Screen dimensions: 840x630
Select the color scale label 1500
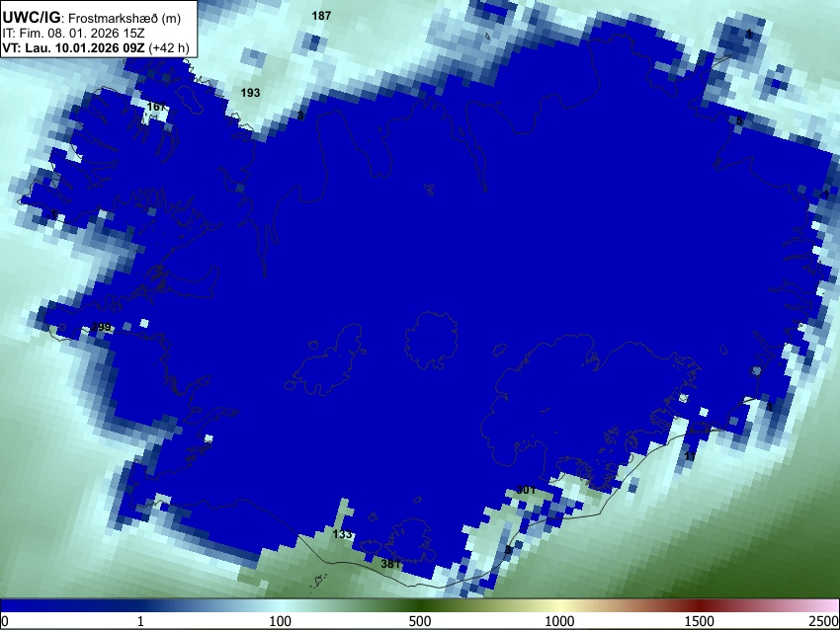[x=700, y=621]
